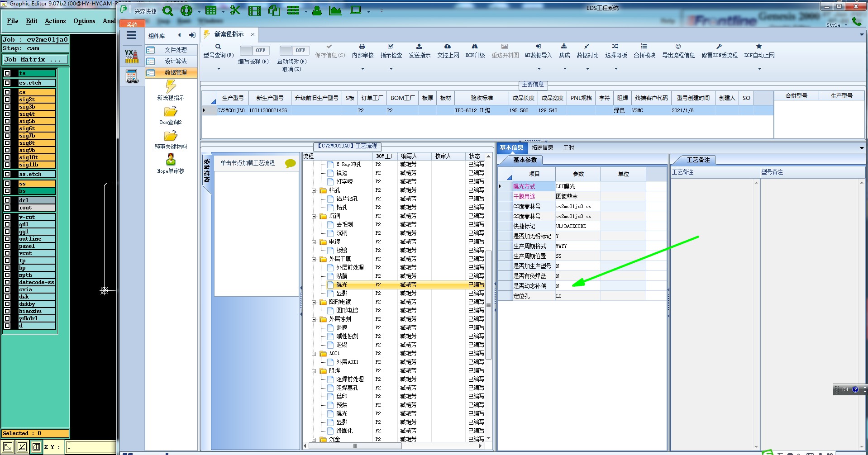Screen dimensions: 868x455
Task: Open Nope单审核 user component
Action: pyautogui.click(x=171, y=164)
